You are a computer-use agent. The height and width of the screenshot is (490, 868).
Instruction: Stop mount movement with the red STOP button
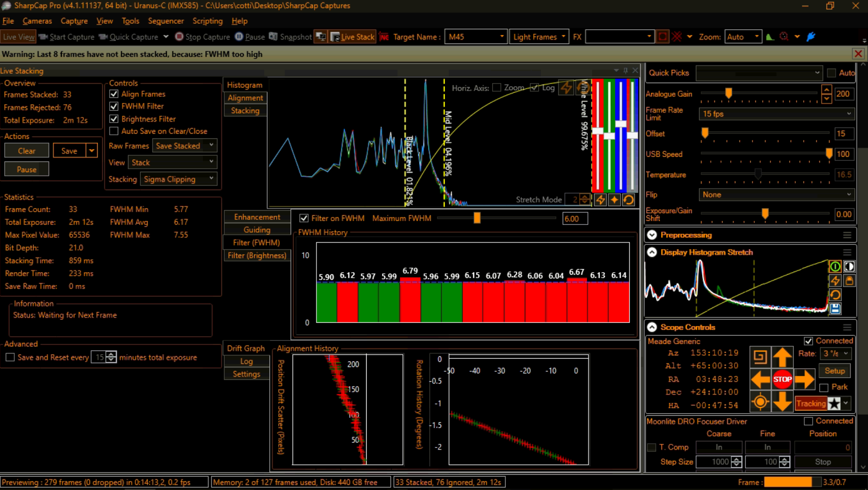(782, 379)
